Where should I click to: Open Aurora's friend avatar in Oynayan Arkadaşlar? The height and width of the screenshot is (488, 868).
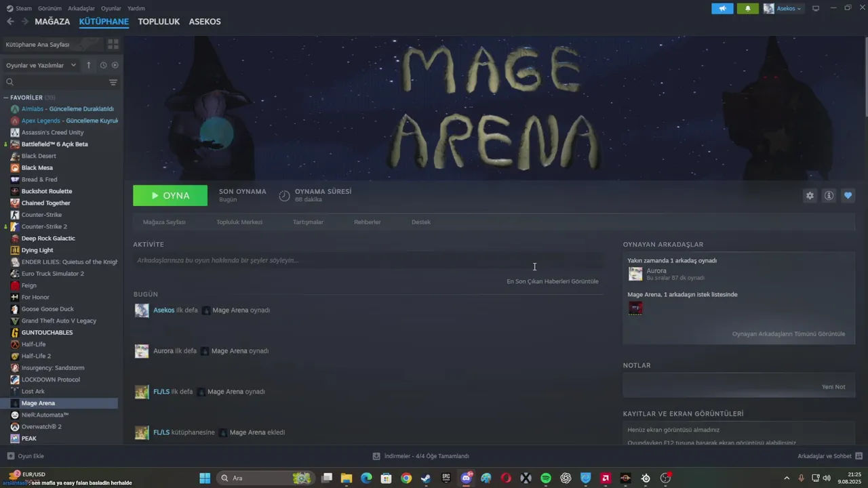[635, 274]
